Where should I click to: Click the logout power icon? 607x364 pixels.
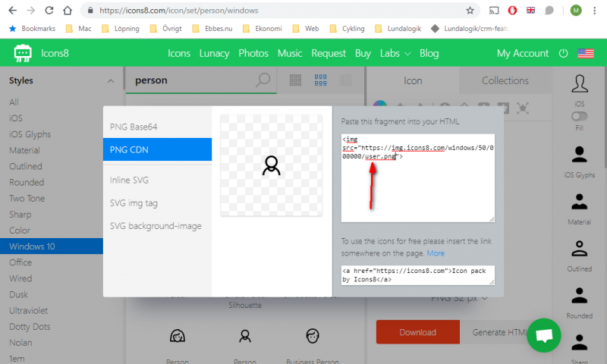[563, 53]
